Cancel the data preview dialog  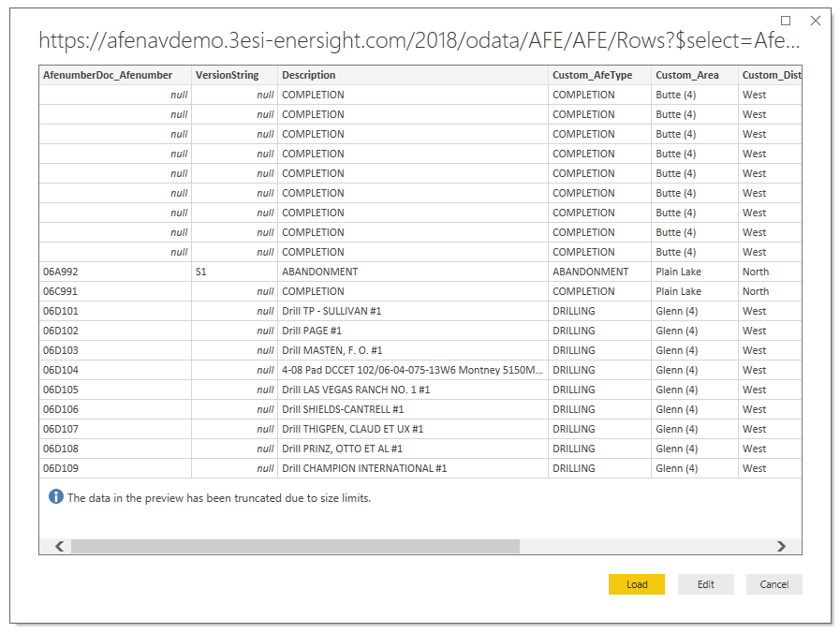tap(774, 584)
